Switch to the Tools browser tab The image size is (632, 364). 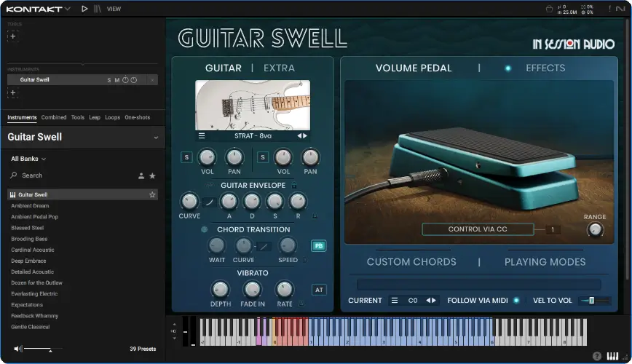tap(78, 117)
